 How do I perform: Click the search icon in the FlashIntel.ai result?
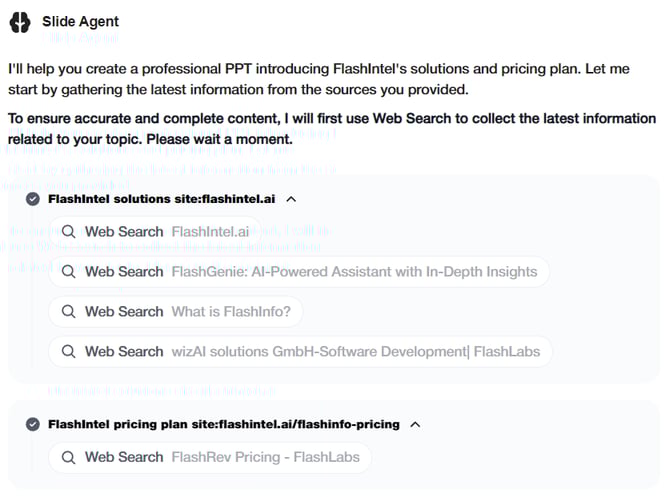pyautogui.click(x=69, y=232)
